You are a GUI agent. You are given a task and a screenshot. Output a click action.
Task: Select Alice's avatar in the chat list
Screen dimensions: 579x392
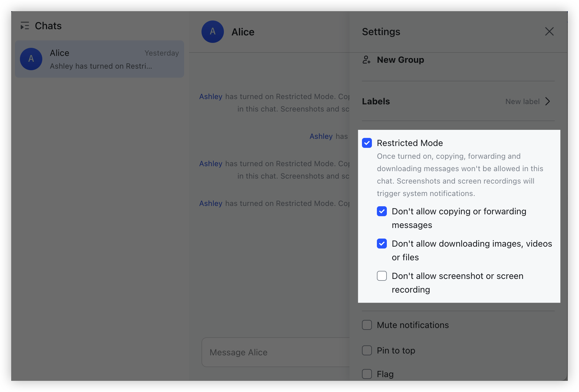tap(31, 59)
